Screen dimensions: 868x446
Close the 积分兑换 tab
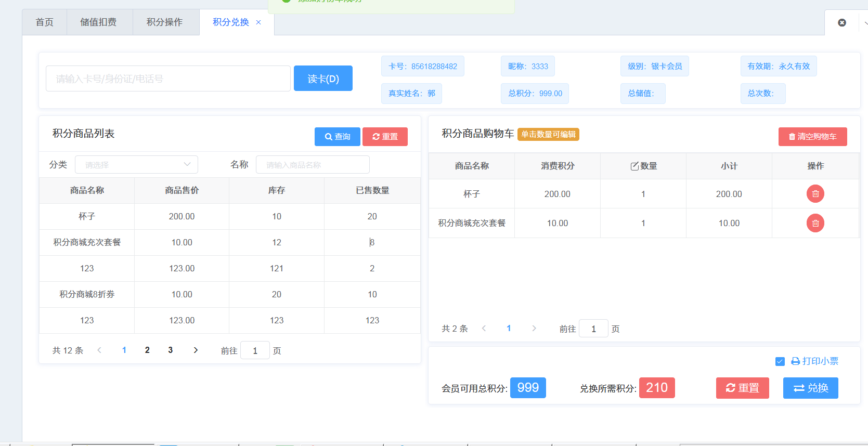[258, 22]
